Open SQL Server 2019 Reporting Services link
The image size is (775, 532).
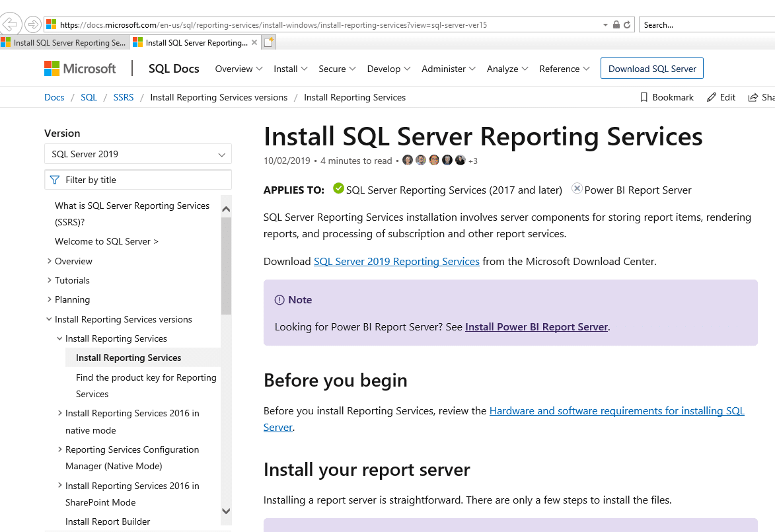(x=396, y=261)
